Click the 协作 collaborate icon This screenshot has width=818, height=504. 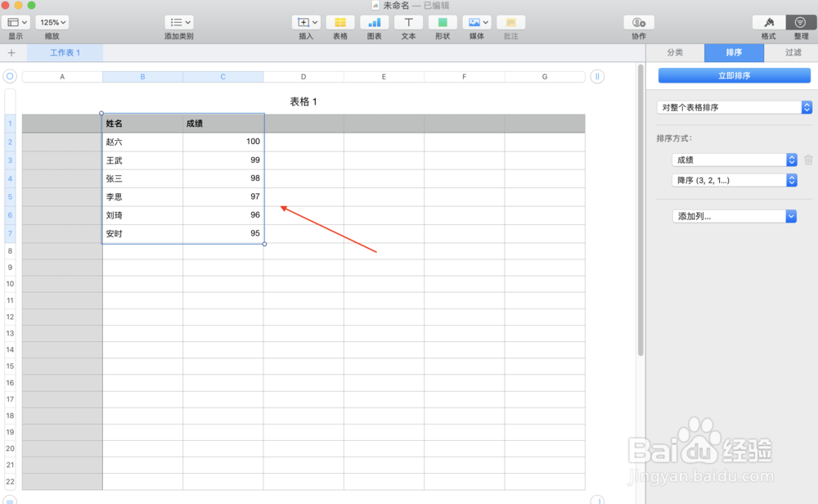[x=639, y=22]
